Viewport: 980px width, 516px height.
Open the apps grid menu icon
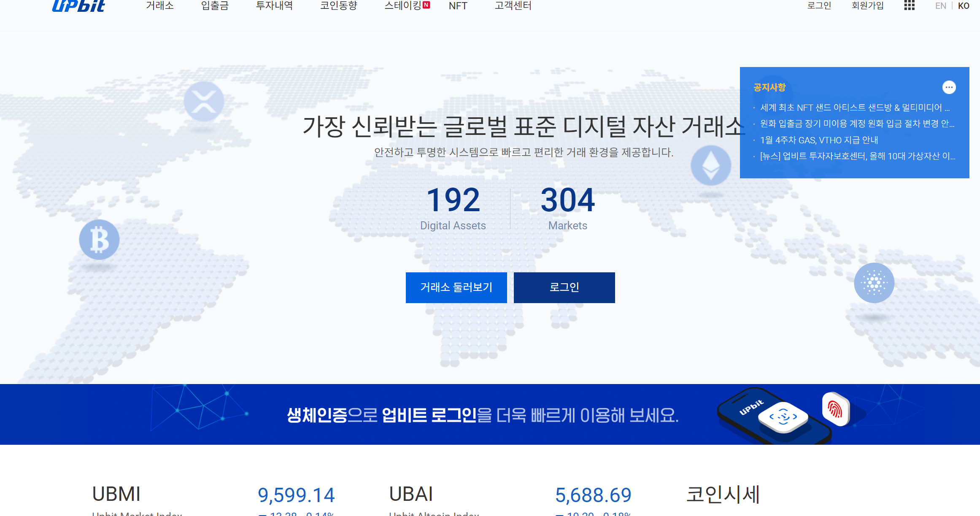(910, 5)
